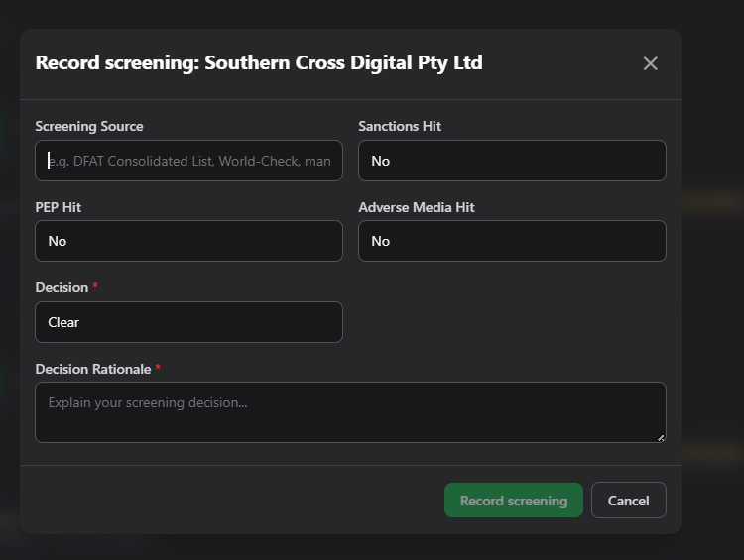Viewport: 744px width, 560px height.
Task: Open the Decision dropdown showing Clear
Action: [188, 322]
